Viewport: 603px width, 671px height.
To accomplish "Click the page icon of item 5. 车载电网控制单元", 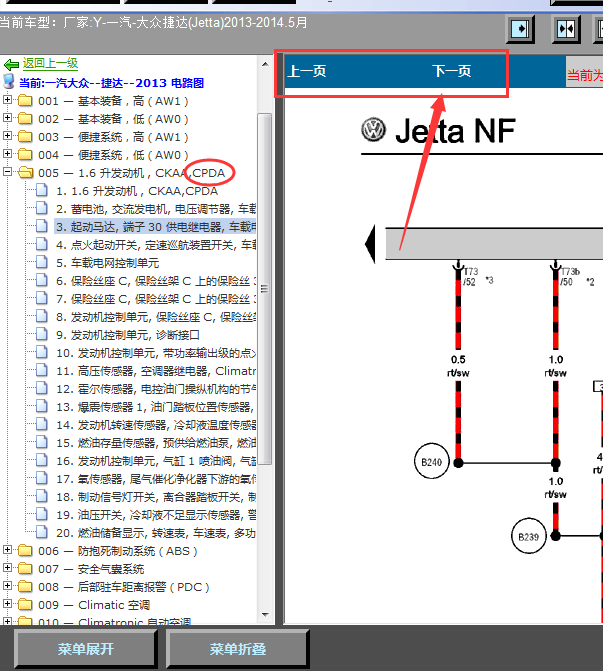I will coord(42,262).
